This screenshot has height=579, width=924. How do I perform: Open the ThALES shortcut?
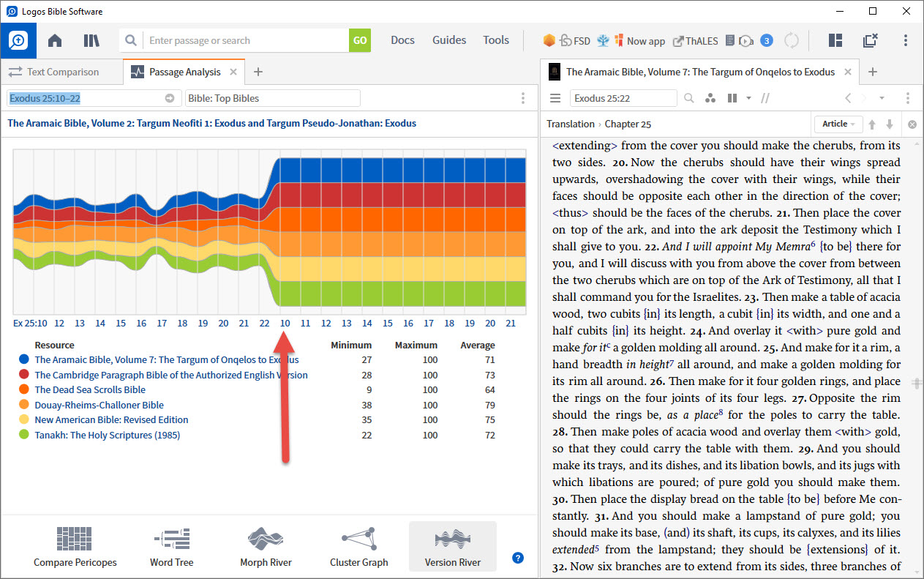[696, 41]
